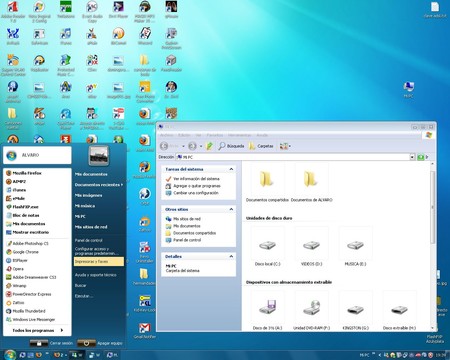Click the Explorer window vertical scrollbar
Screen dimensions: 450x360
pos(432,246)
